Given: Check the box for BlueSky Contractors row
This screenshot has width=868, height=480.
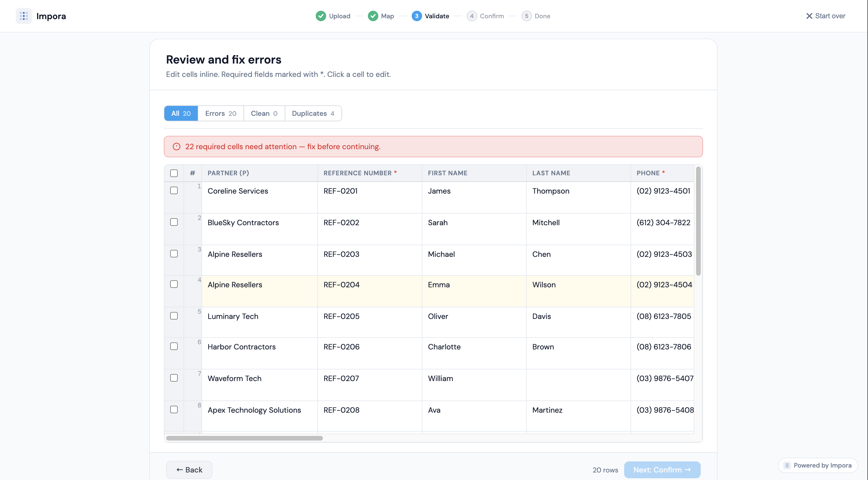Looking at the screenshot, I should click(174, 222).
